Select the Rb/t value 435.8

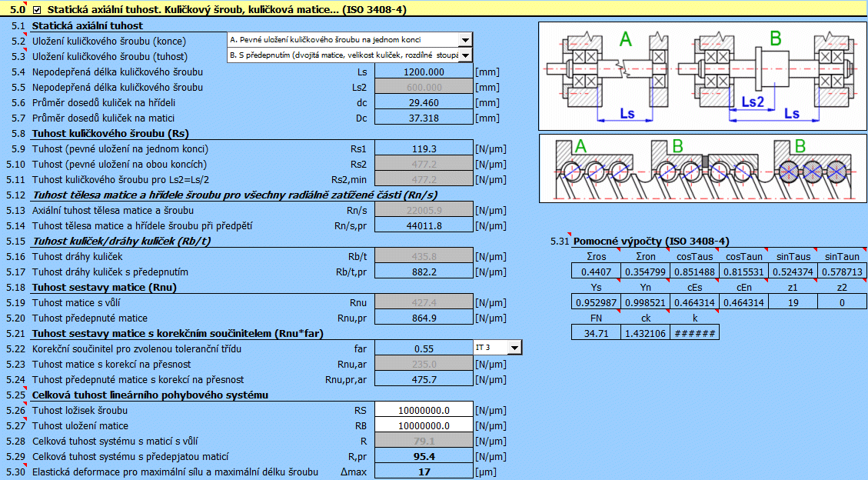(424, 257)
